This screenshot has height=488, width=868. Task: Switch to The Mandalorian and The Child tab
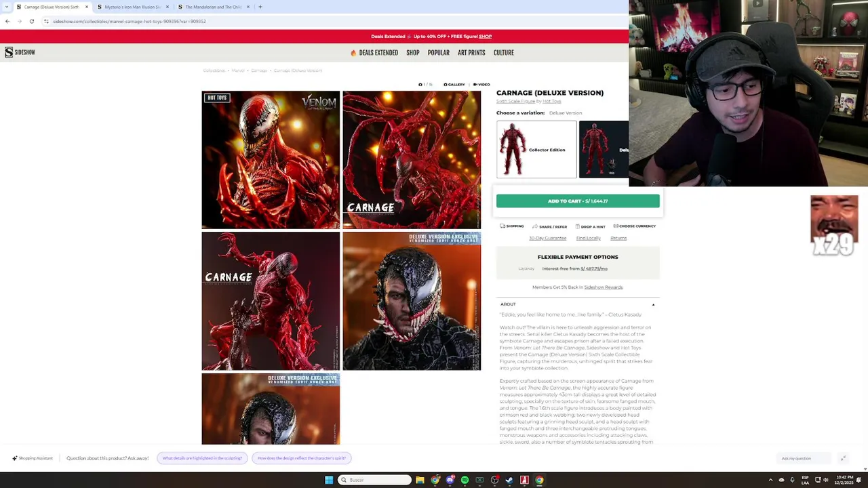(213, 7)
